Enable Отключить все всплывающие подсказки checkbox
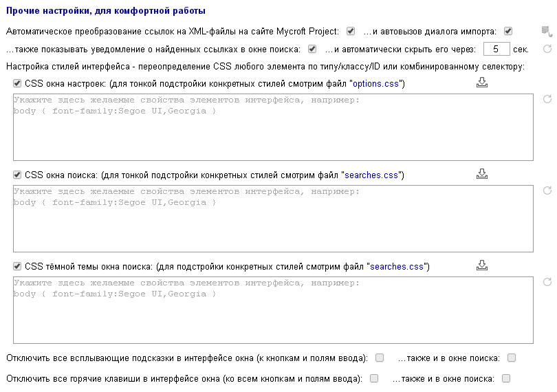 pyautogui.click(x=380, y=358)
